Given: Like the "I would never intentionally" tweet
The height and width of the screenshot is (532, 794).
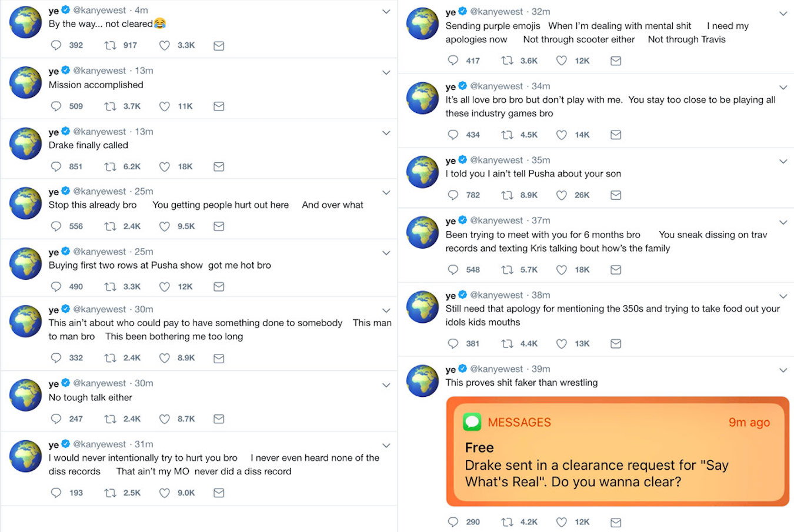Looking at the screenshot, I should (165, 493).
